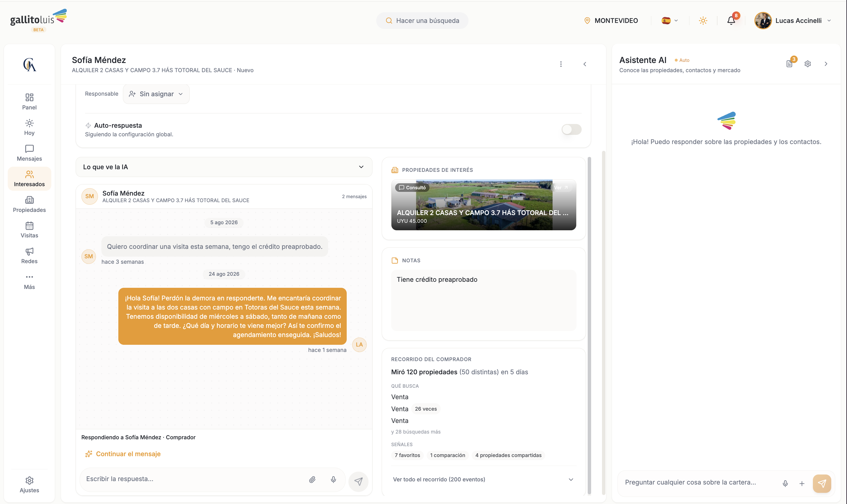Click the MONTEVIDEO location selector
Screen dimensions: 847x504
pos(611,20)
